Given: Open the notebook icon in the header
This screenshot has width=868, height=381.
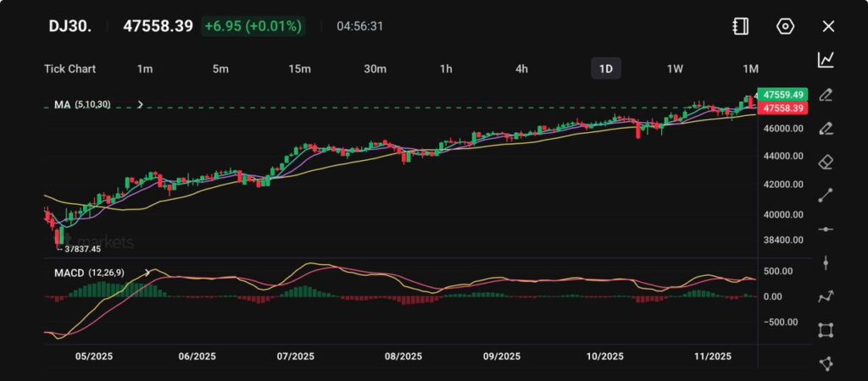Looking at the screenshot, I should pos(741,26).
